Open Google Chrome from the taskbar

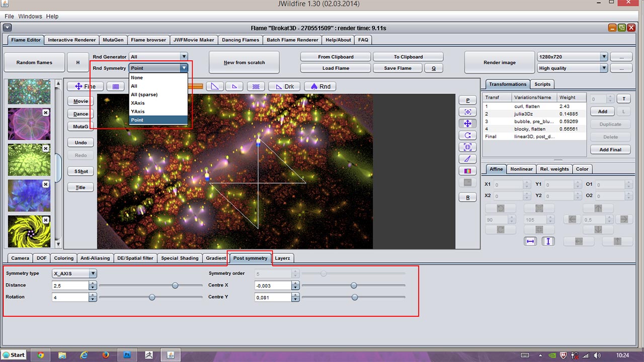[41, 355]
